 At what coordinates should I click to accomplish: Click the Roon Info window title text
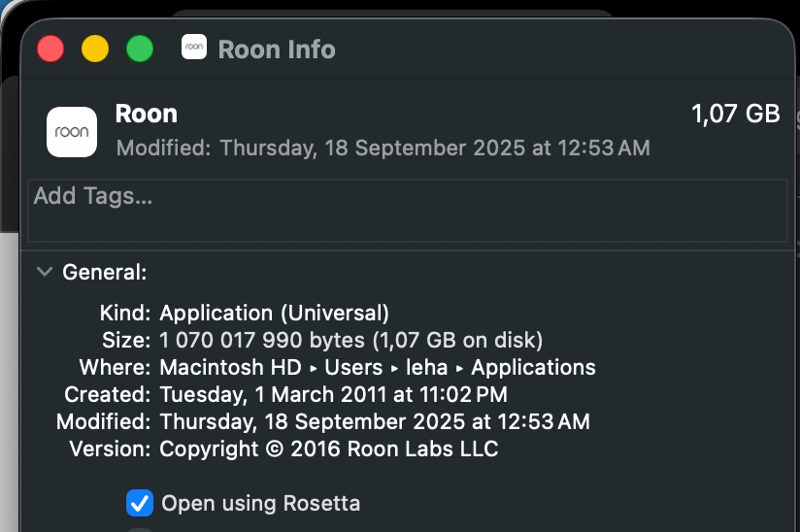(x=277, y=49)
